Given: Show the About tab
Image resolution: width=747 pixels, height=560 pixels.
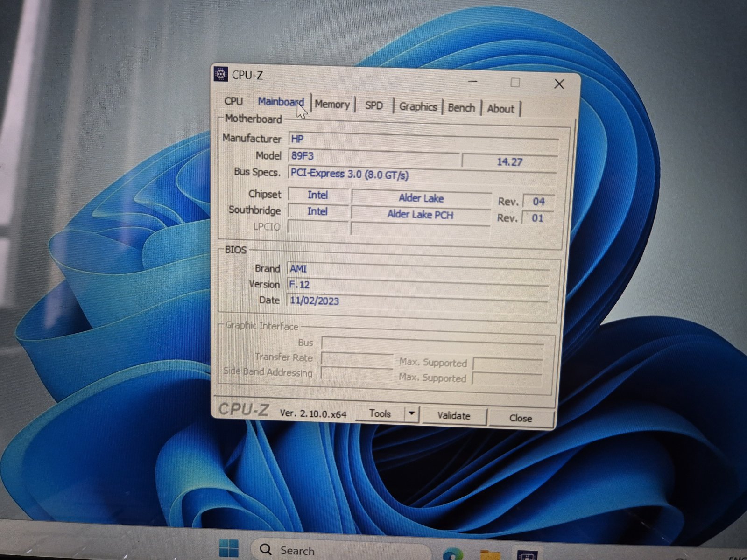Looking at the screenshot, I should click(x=500, y=109).
